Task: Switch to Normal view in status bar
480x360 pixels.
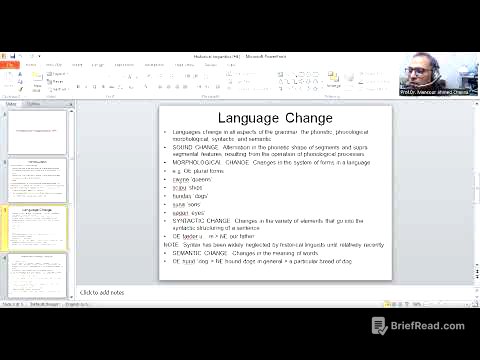Action: click(388, 304)
